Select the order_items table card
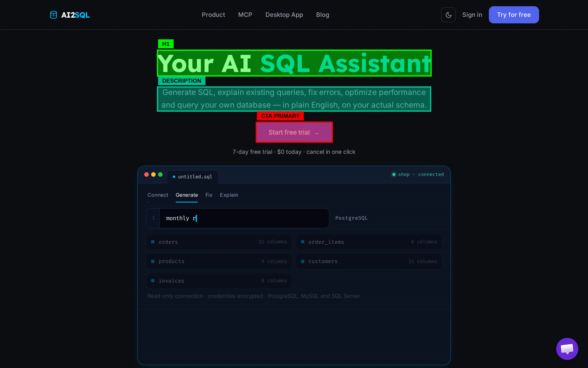The height and width of the screenshot is (368, 588). click(369, 242)
